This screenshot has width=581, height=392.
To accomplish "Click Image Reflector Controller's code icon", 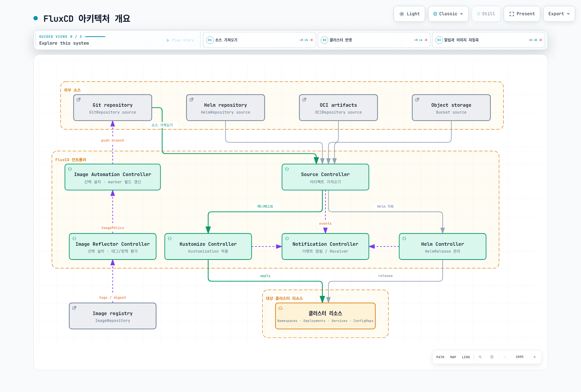I will coord(74,238).
